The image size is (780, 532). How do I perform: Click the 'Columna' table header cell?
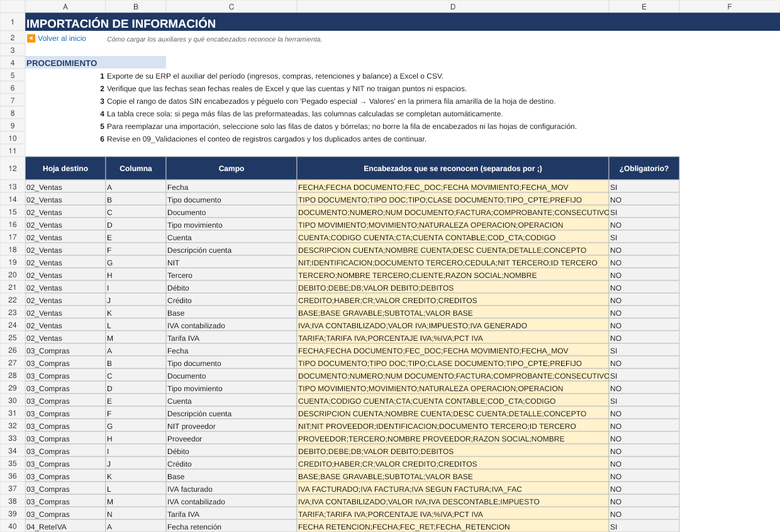136,169
